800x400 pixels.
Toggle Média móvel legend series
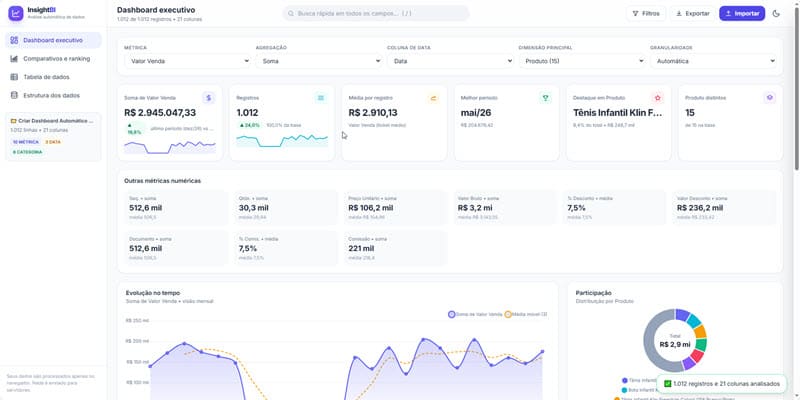coord(526,315)
